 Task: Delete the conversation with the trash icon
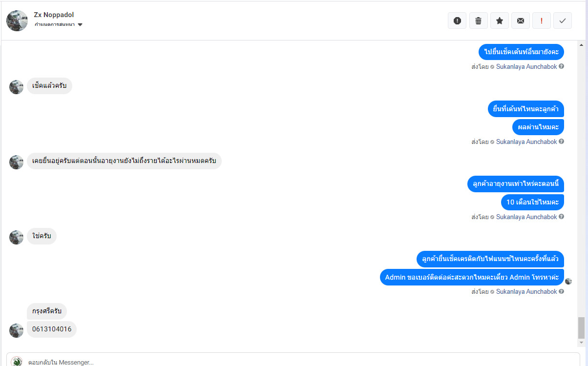[478, 20]
